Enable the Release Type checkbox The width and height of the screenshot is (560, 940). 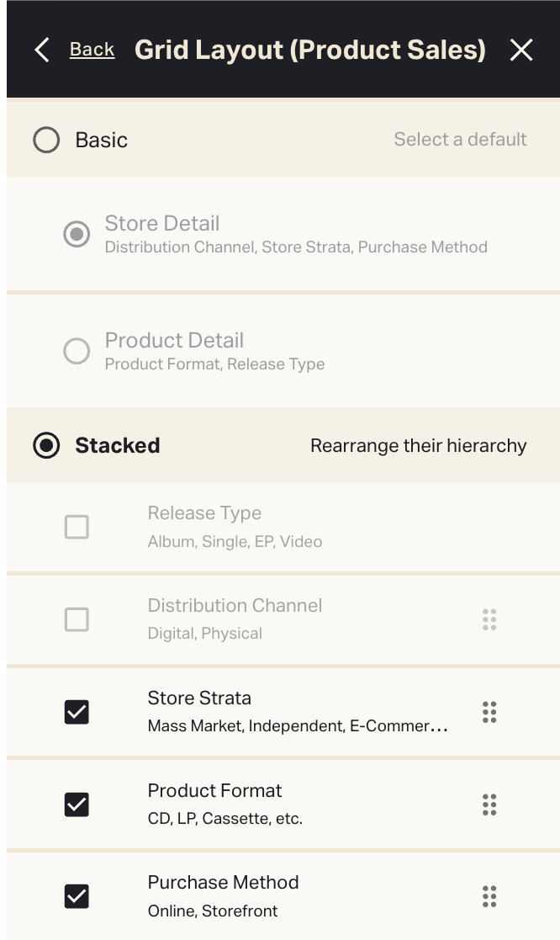click(77, 528)
